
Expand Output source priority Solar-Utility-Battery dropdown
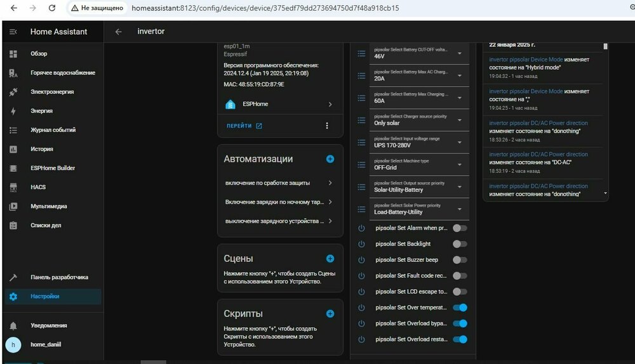click(419, 186)
